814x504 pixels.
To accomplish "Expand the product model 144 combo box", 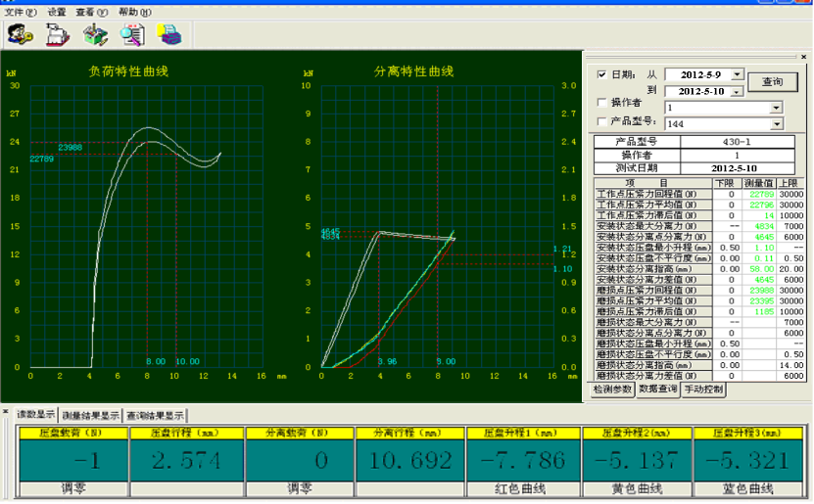I will [x=776, y=124].
